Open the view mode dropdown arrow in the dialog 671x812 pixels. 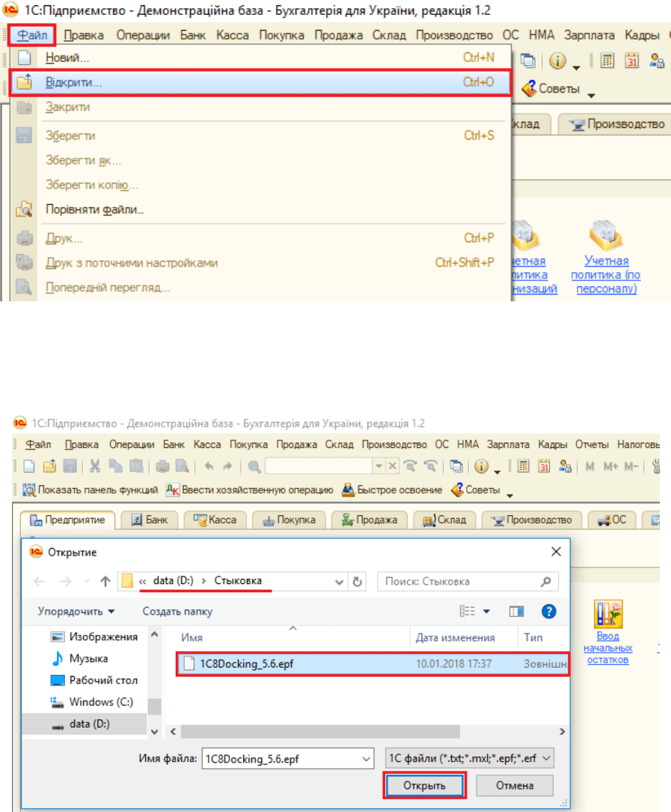point(486,612)
